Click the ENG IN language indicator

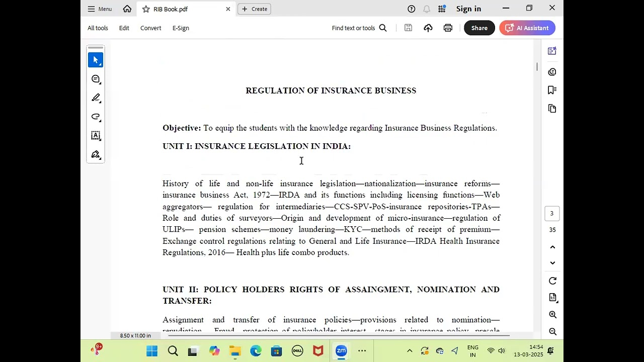(x=473, y=351)
